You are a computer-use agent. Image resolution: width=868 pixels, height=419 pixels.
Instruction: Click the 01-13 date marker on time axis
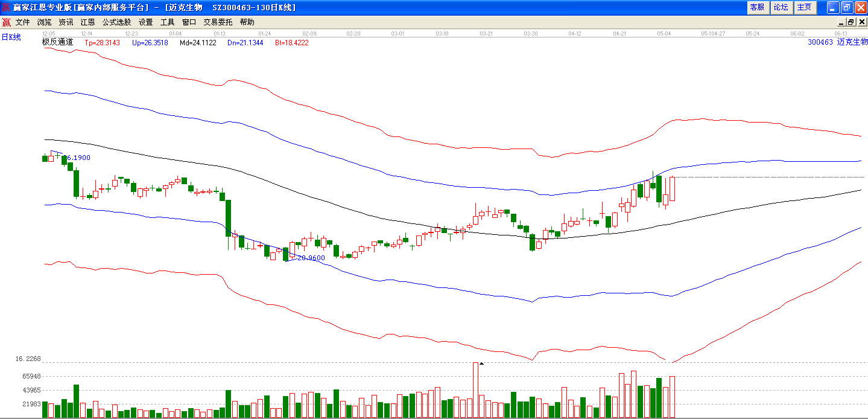click(219, 34)
